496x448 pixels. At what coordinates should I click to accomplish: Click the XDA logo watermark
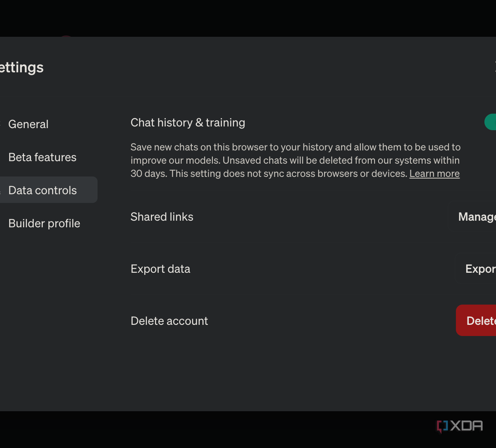click(x=460, y=426)
